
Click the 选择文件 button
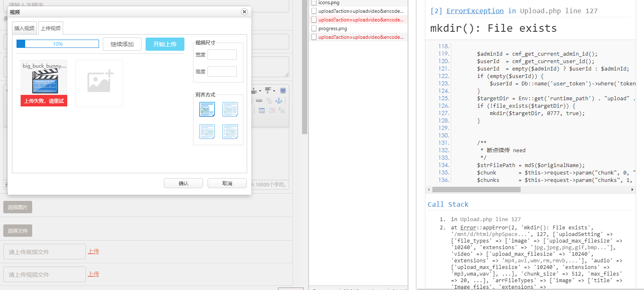[x=18, y=231]
